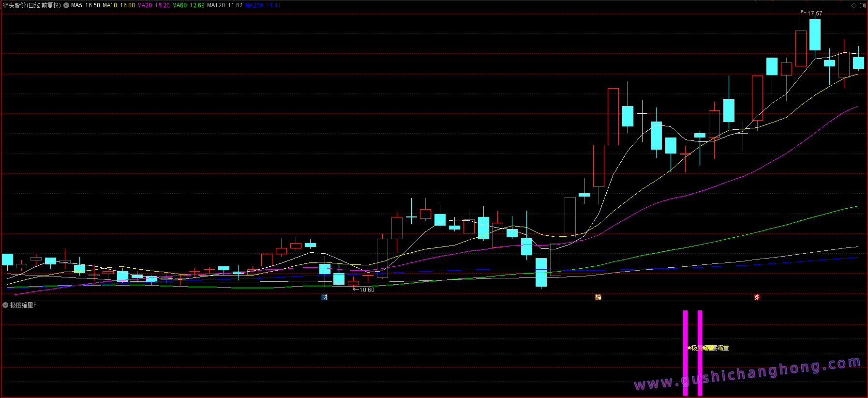Select the blue MA250 label
This screenshot has height=398, width=868.
click(x=262, y=6)
